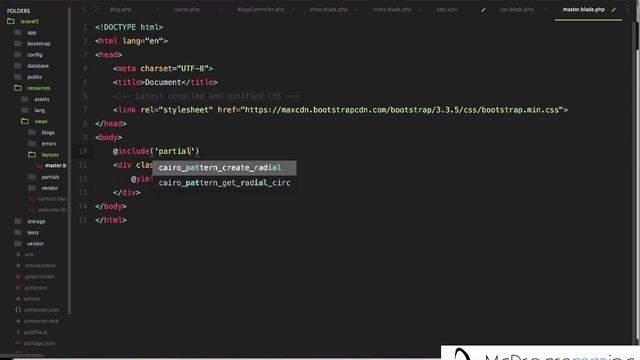
Task: Click the storage folder icon
Action: click(18, 221)
